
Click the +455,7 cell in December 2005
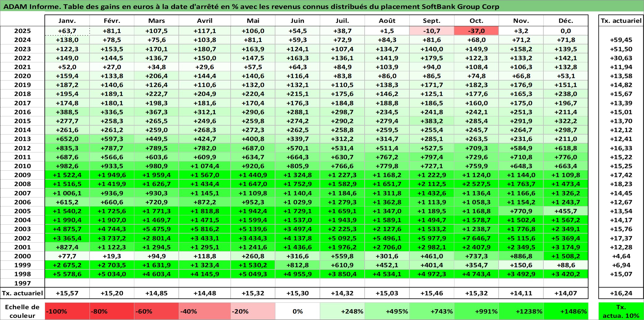[566, 211]
